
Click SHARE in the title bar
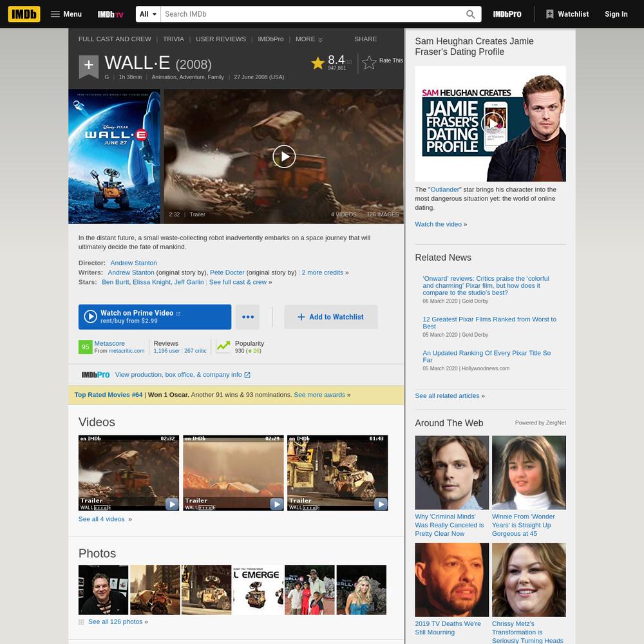366,39
